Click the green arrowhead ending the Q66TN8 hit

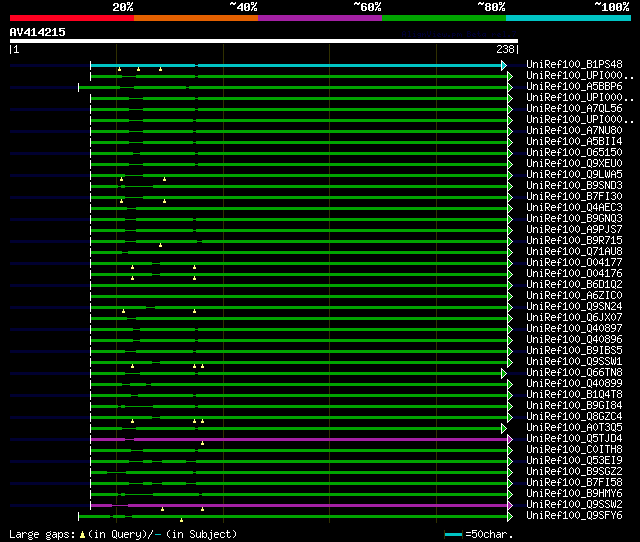click(504, 373)
